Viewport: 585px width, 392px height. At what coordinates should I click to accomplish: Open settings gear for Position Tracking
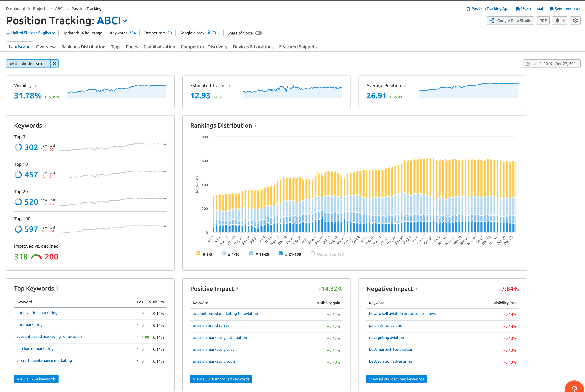click(575, 21)
